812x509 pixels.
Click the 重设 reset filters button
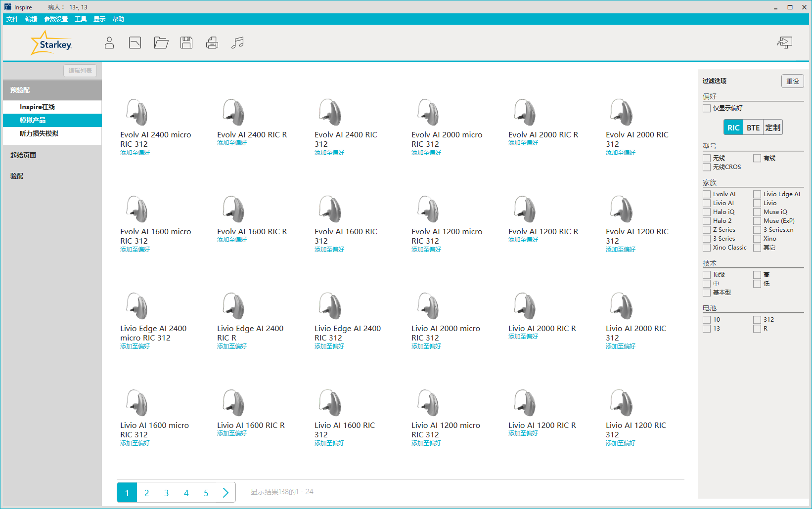[793, 81]
